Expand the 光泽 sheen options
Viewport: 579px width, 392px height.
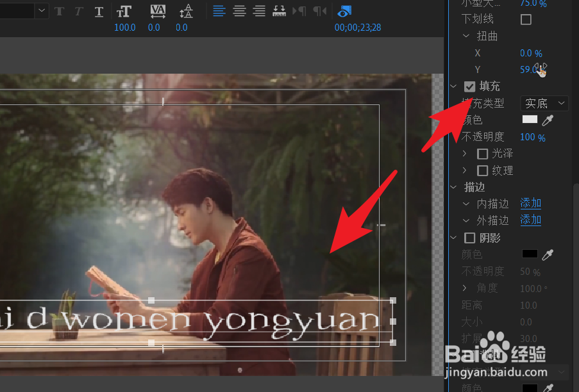pos(465,154)
